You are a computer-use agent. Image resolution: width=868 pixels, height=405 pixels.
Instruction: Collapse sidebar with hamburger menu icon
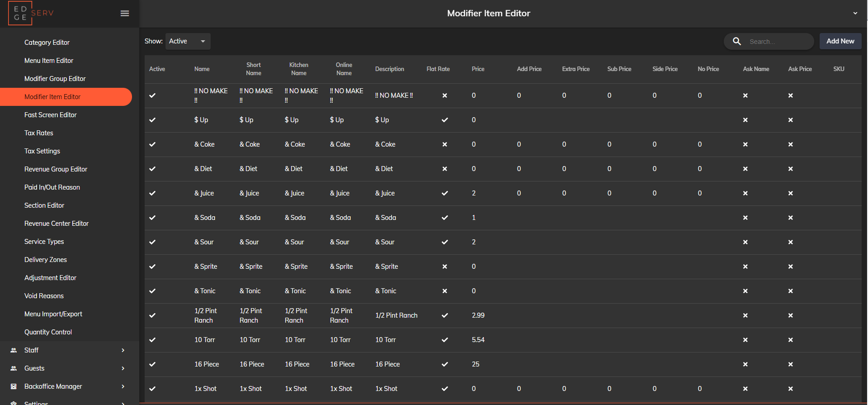(x=125, y=14)
